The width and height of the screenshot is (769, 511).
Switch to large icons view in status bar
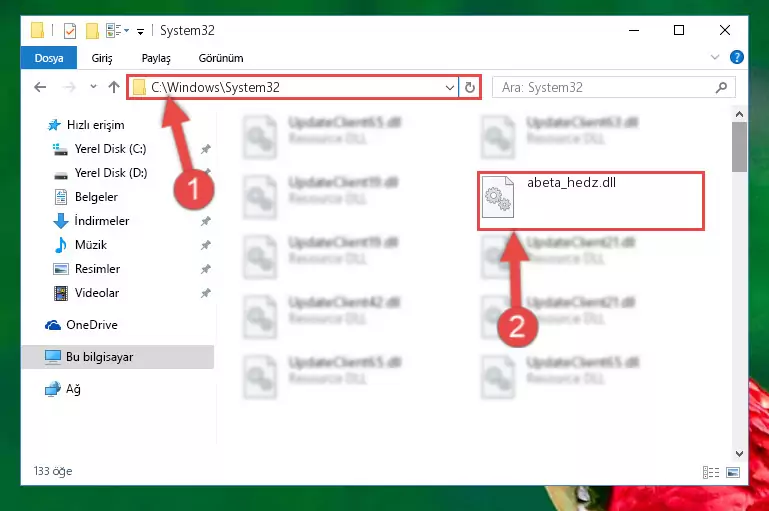tap(733, 472)
